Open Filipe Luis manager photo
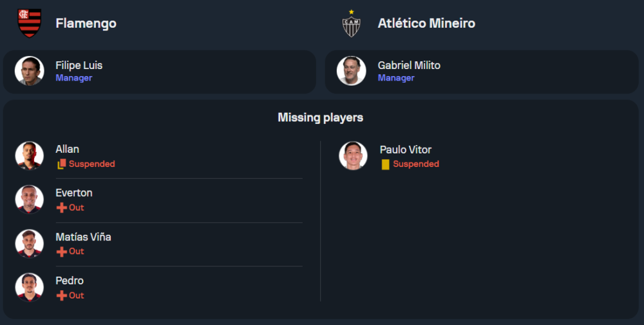 point(30,71)
